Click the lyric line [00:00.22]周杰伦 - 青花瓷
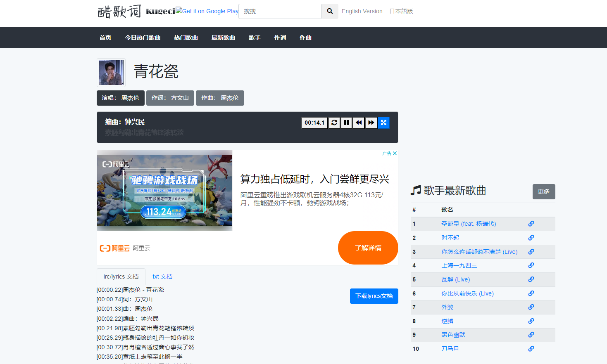Image resolution: width=607 pixels, height=364 pixels. [130, 290]
